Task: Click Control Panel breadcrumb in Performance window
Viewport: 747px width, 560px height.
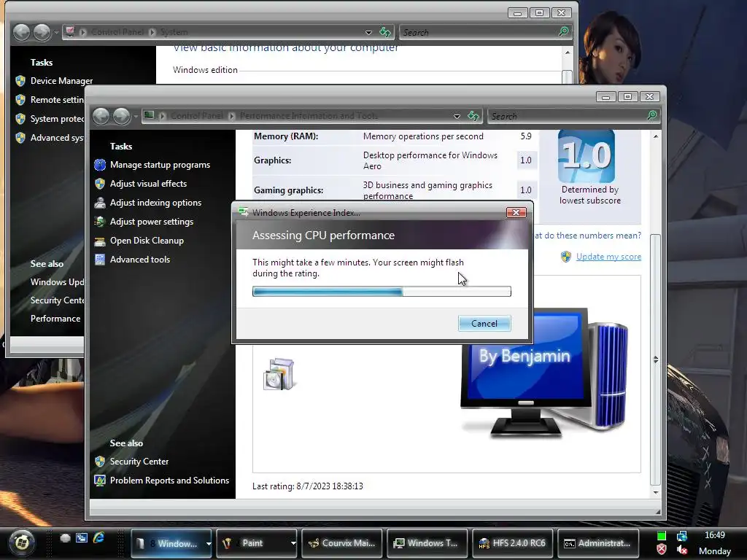Action: pyautogui.click(x=197, y=116)
